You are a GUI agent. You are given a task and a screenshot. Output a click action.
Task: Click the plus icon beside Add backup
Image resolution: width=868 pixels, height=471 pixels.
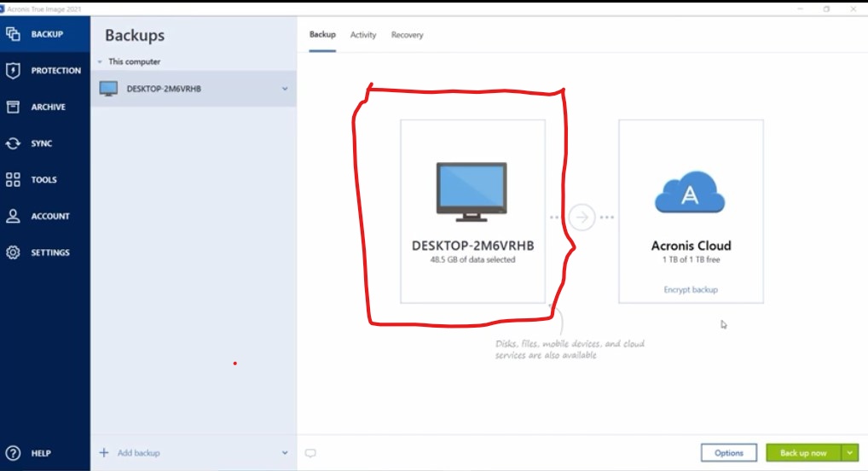tap(104, 453)
